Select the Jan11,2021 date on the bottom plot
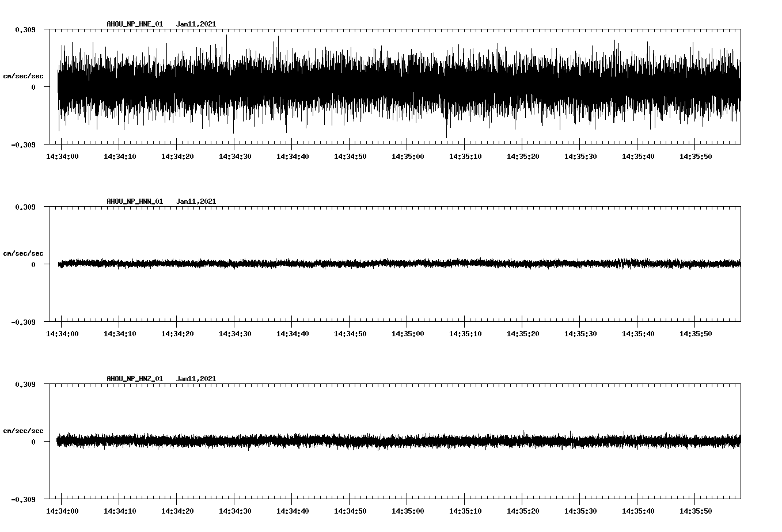782x532 pixels. 196,378
